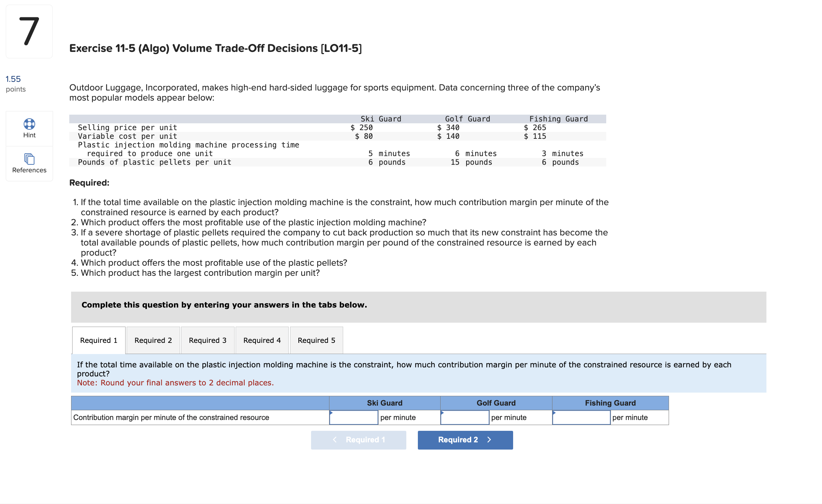The height and width of the screenshot is (504, 822).
Task: Click the left chevron on Required 1 button
Action: pyautogui.click(x=335, y=440)
